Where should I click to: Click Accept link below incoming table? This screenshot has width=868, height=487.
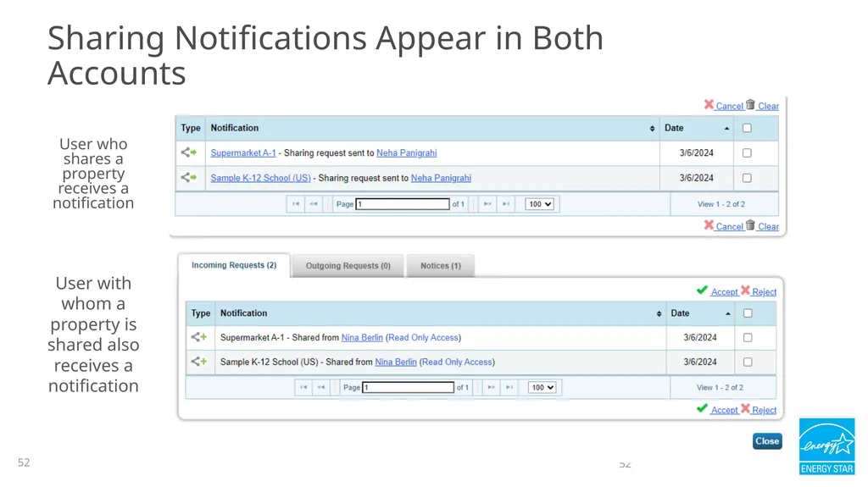tap(725, 410)
